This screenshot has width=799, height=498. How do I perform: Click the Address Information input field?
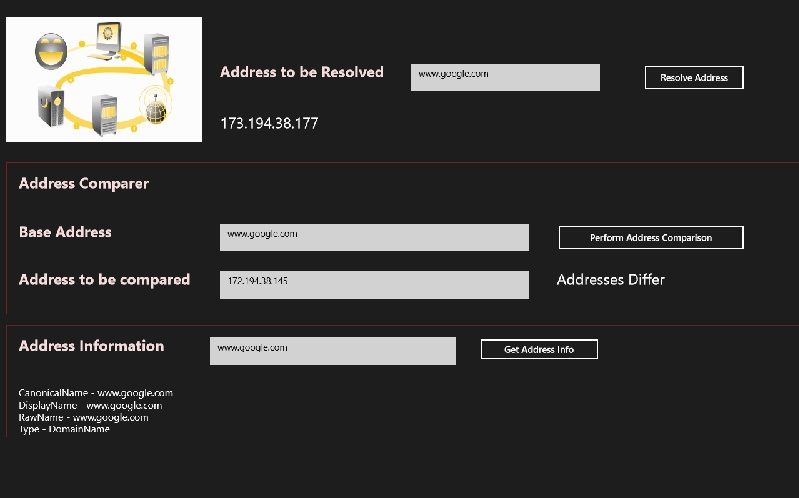coord(333,351)
